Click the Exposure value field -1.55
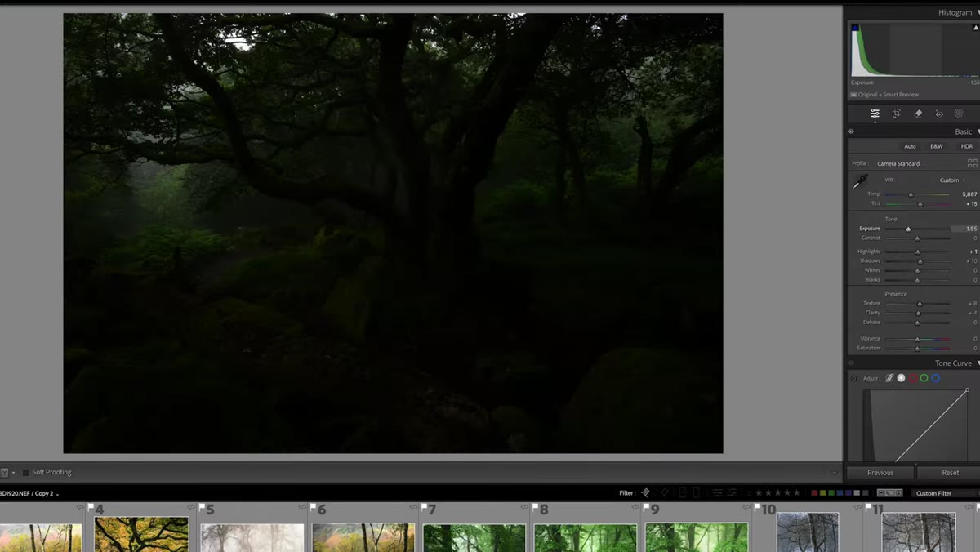The height and width of the screenshot is (552, 980). (x=965, y=229)
